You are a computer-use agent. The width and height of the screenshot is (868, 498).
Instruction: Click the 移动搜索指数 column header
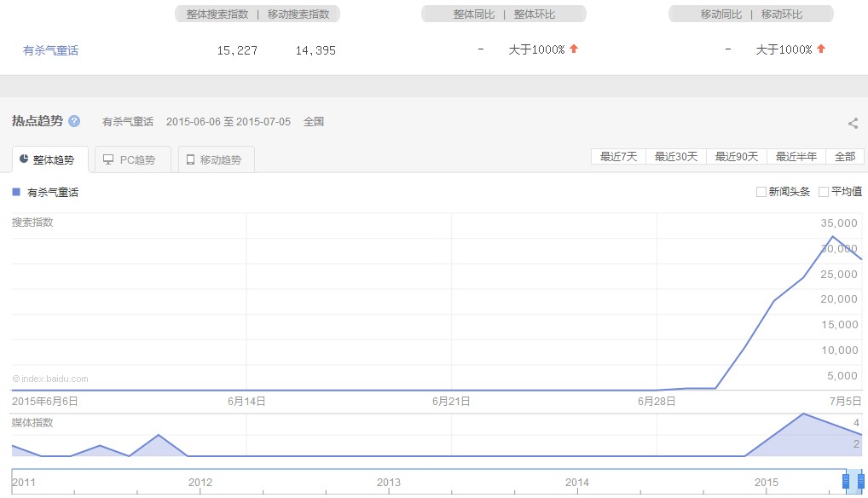[298, 14]
